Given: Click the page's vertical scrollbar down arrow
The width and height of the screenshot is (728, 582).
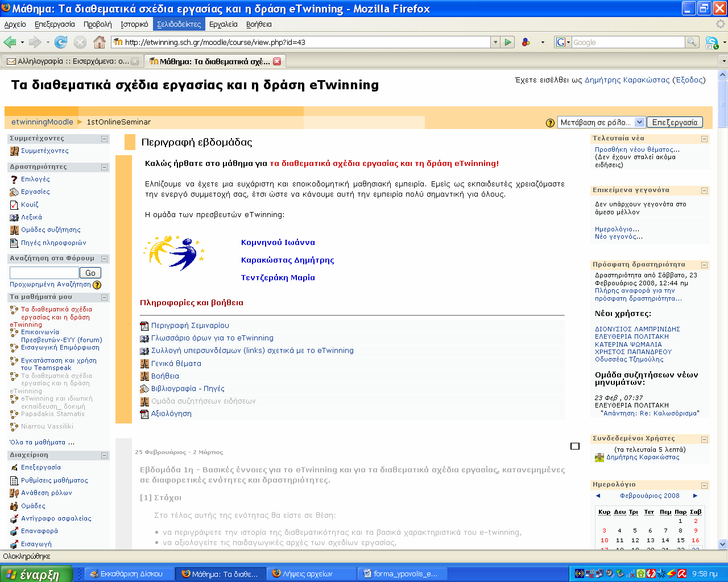Looking at the screenshot, I should (x=723, y=544).
